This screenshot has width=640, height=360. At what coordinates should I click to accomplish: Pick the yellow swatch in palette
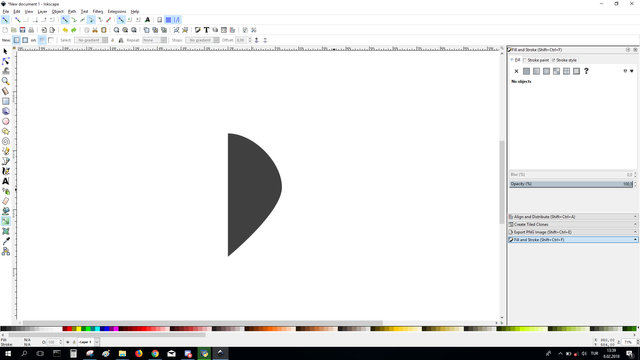point(79,329)
